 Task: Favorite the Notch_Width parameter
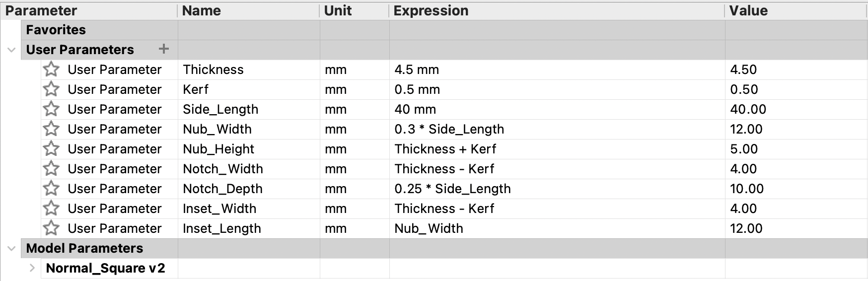51,169
